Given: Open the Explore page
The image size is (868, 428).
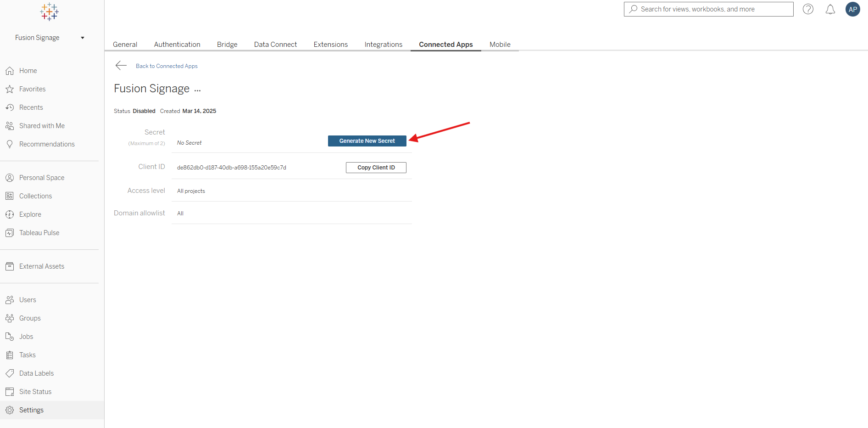Looking at the screenshot, I should pyautogui.click(x=30, y=214).
